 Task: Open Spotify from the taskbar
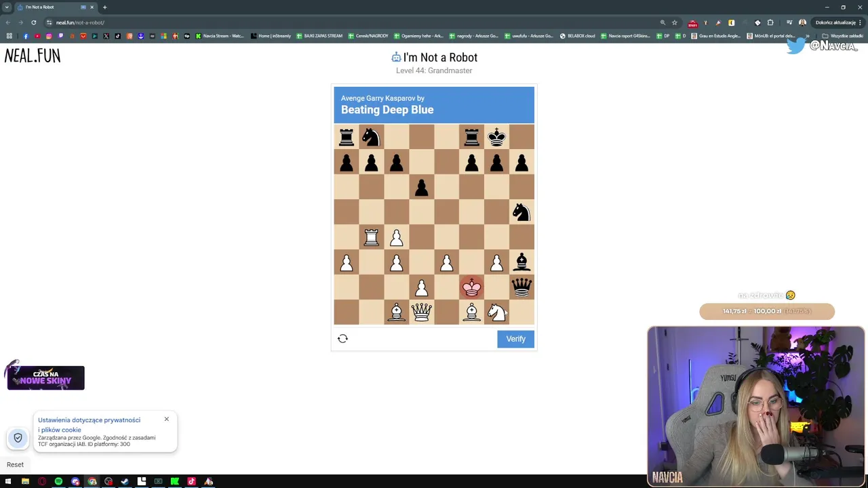pyautogui.click(x=58, y=481)
